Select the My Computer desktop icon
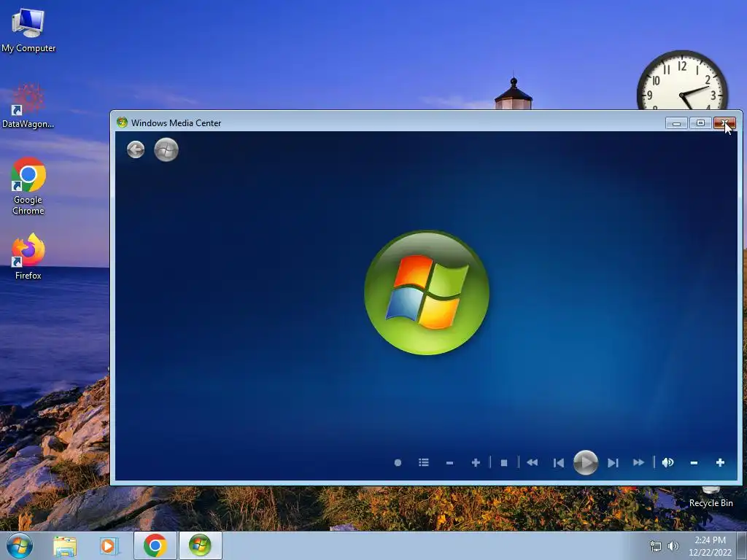Viewport: 747px width, 560px height. pos(28,31)
